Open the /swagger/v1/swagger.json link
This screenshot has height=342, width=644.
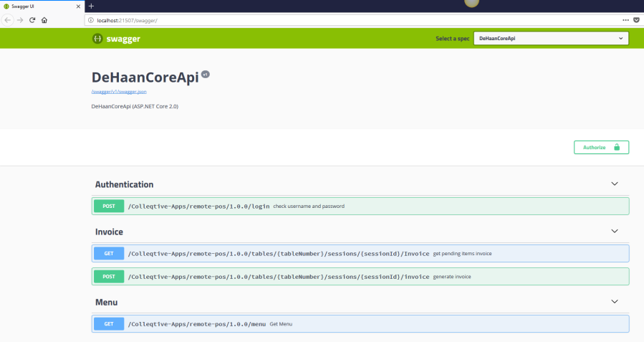119,92
